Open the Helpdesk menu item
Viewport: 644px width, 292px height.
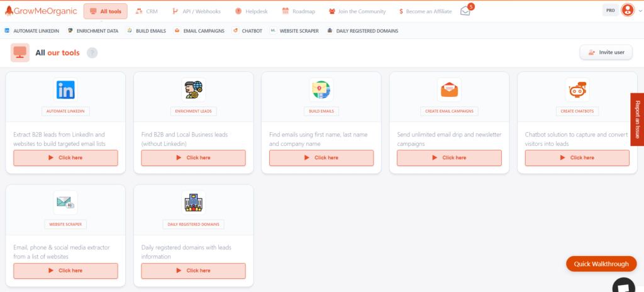[252, 11]
